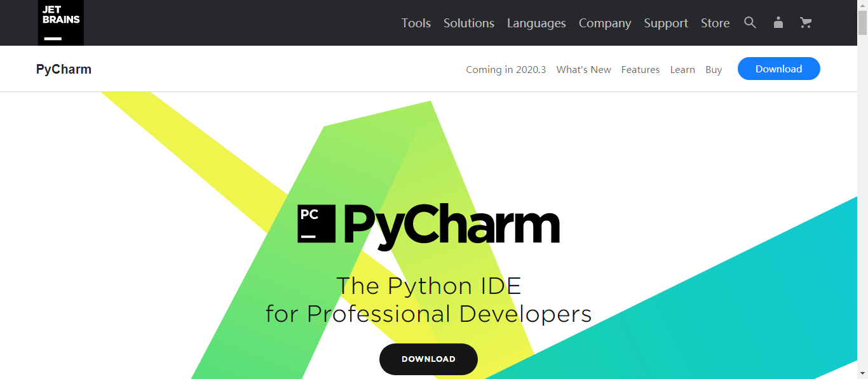Open the Buy page
Viewport: 868px width, 379px height.
pos(714,70)
